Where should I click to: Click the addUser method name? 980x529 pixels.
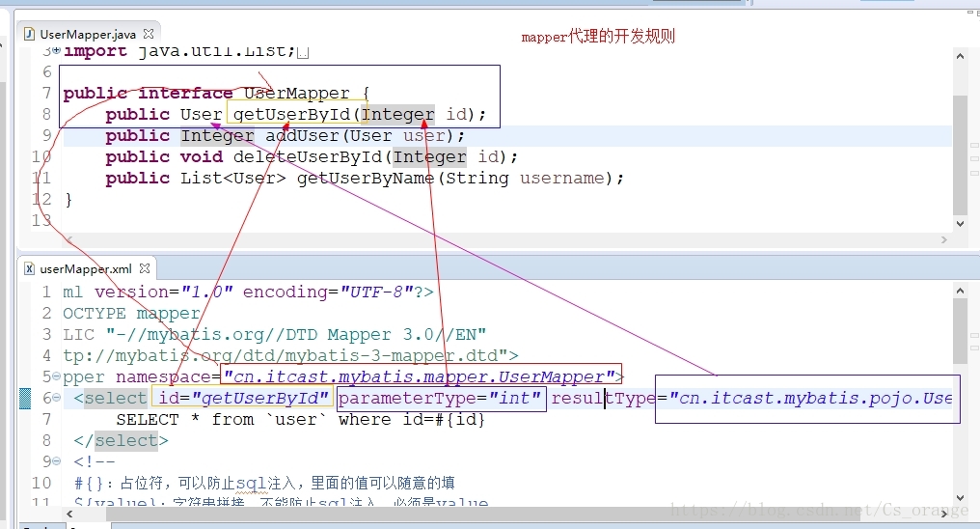[x=304, y=136]
